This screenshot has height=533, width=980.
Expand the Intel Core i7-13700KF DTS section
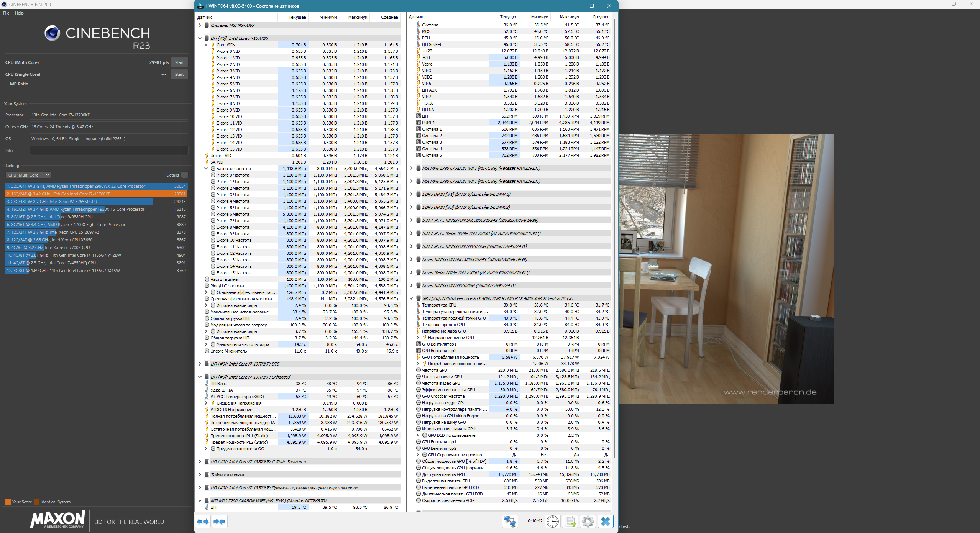[200, 364]
